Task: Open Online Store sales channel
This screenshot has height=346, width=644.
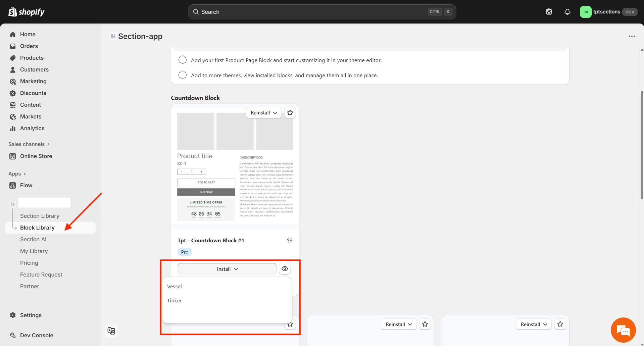Action: (x=36, y=156)
